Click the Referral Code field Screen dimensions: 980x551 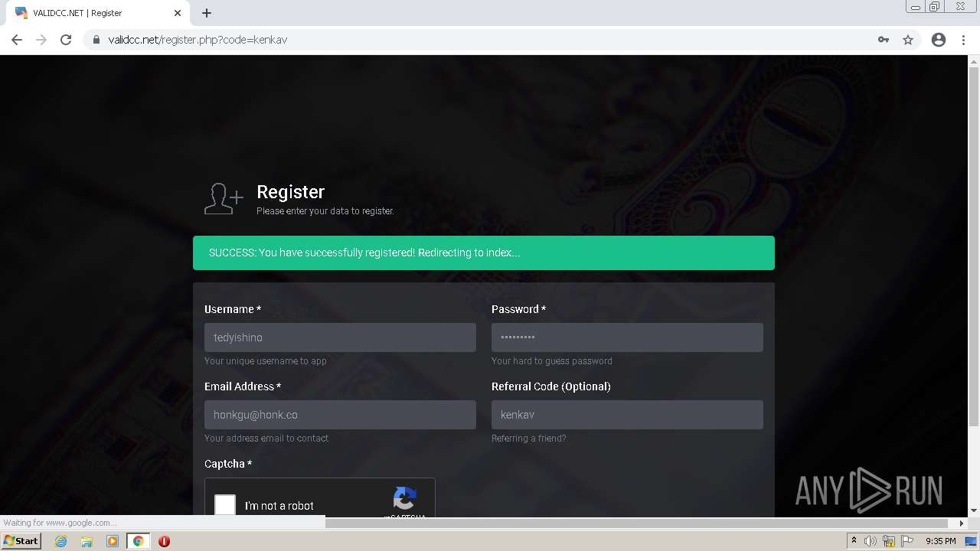(627, 415)
